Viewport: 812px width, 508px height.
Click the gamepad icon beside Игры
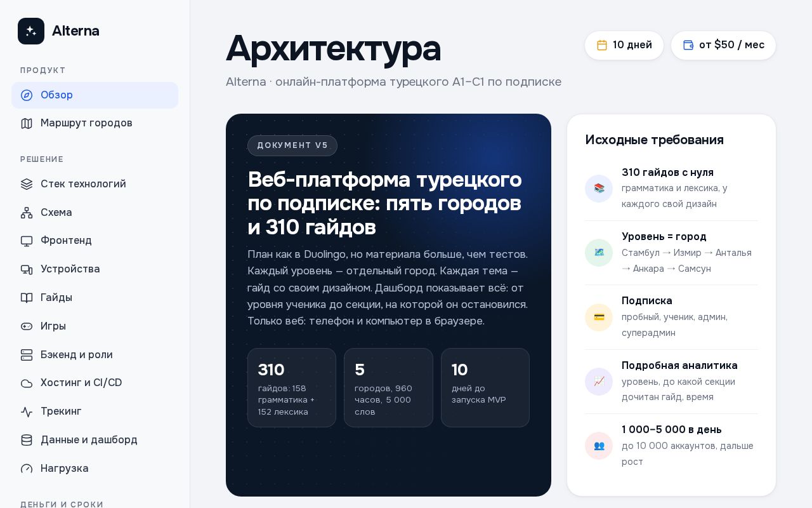pyautogui.click(x=27, y=326)
